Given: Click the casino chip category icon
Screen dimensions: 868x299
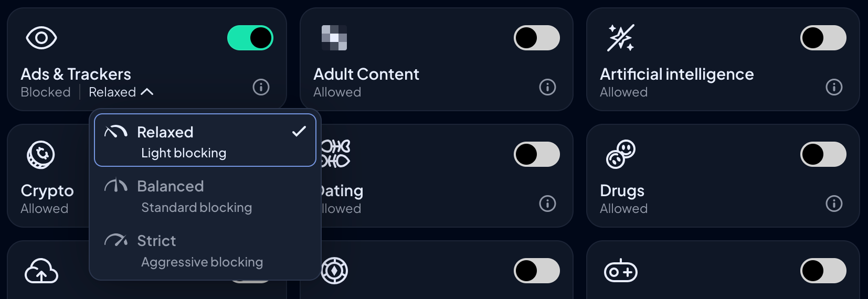Looking at the screenshot, I should pyautogui.click(x=334, y=271).
